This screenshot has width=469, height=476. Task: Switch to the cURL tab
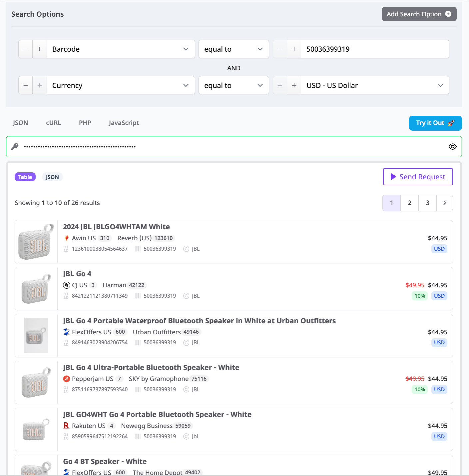pos(54,123)
